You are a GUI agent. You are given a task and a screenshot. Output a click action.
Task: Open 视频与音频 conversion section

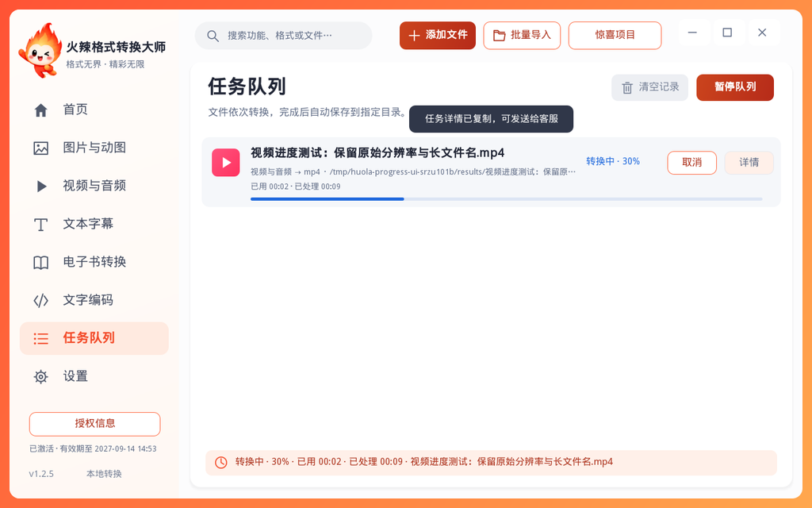point(94,186)
